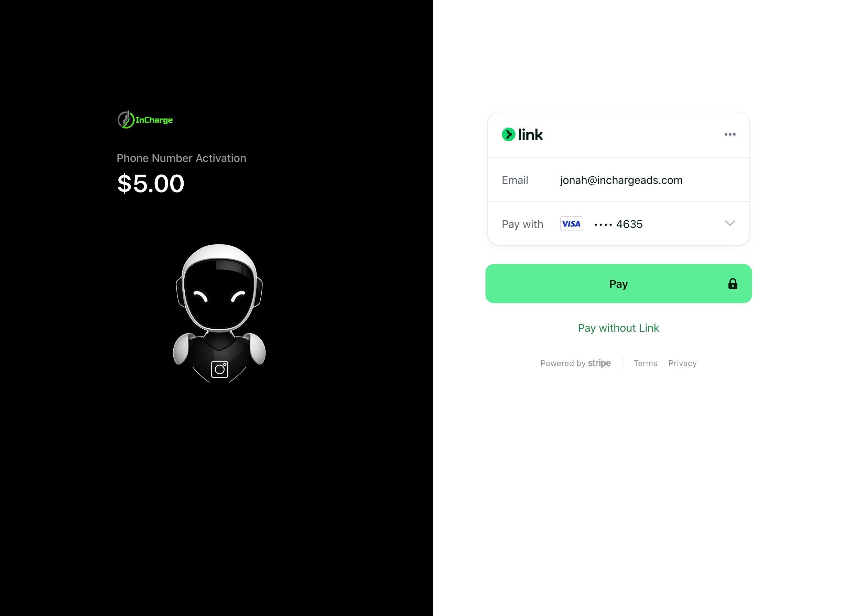
Task: Open the Pay with card selector
Action: pos(618,224)
